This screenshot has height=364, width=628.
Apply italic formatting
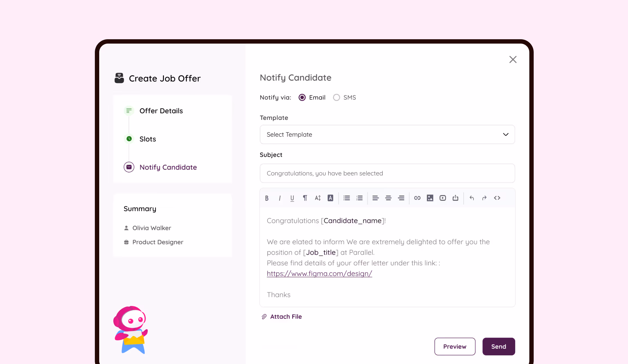click(x=280, y=198)
